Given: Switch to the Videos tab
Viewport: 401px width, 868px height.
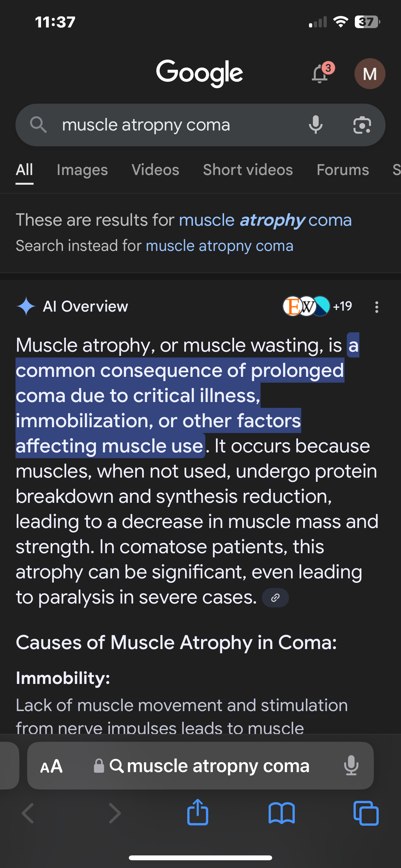Looking at the screenshot, I should (x=155, y=170).
